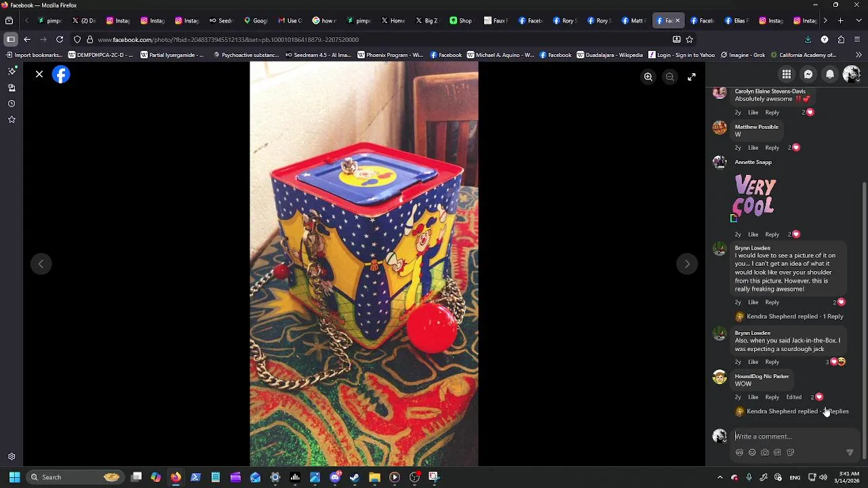Screen dimensions: 868x488
Task: Like Annette Snapp's Very Cool comment
Action: tap(753, 235)
